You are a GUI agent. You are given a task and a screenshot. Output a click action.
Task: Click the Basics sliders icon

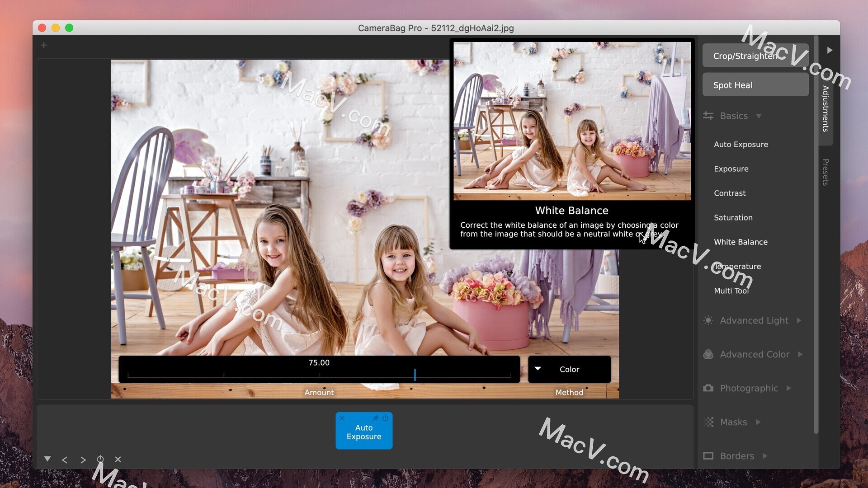[708, 116]
